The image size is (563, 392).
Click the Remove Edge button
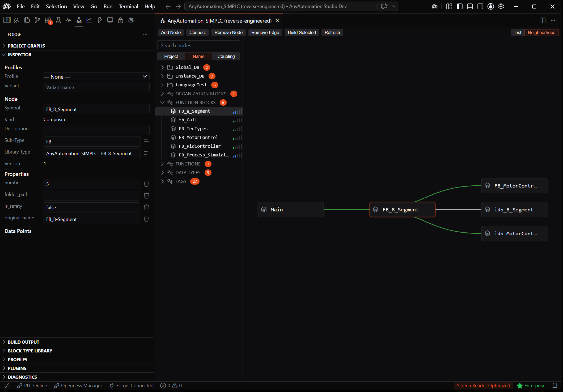[265, 32]
